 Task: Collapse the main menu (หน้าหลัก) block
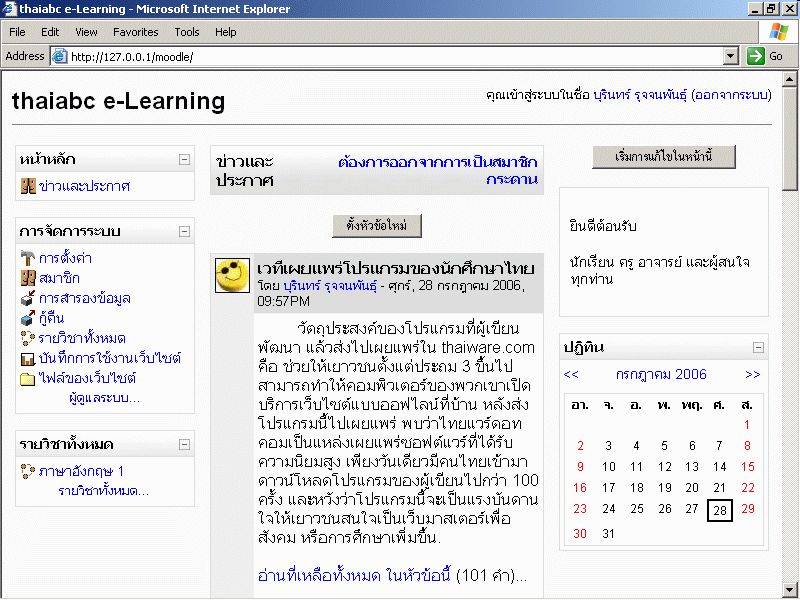(184, 160)
